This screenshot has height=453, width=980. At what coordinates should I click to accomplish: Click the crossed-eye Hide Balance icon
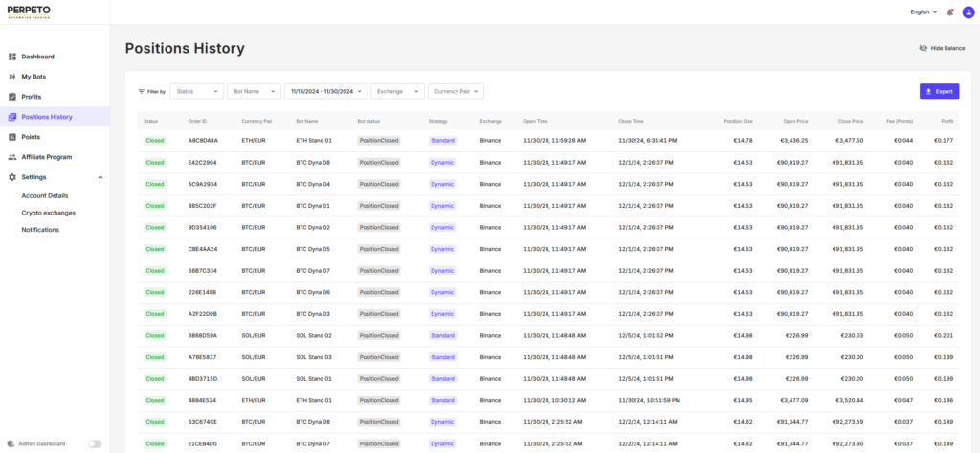(x=924, y=48)
